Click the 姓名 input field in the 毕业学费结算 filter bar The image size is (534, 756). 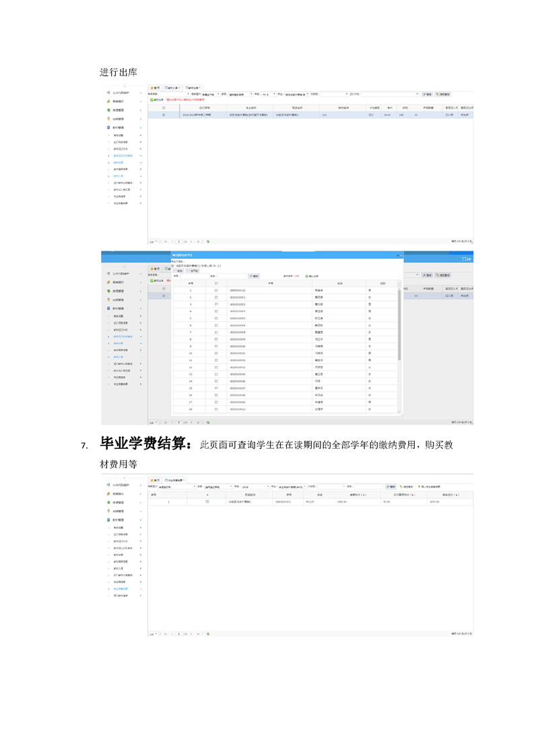369,486
